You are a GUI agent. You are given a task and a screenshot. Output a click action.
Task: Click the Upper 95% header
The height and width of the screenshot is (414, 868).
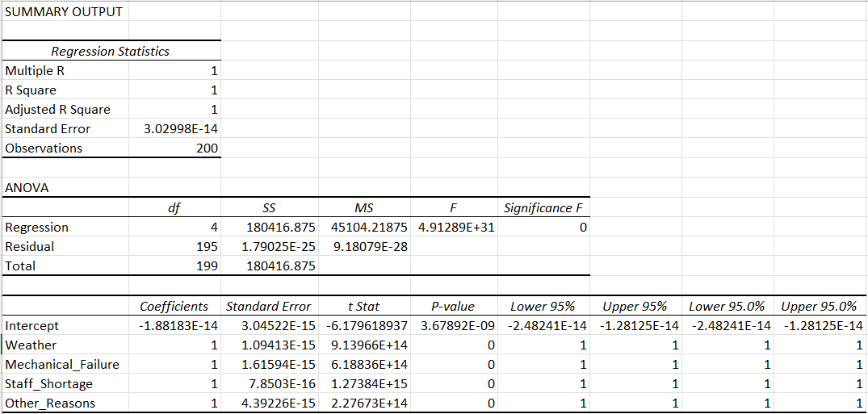click(635, 306)
